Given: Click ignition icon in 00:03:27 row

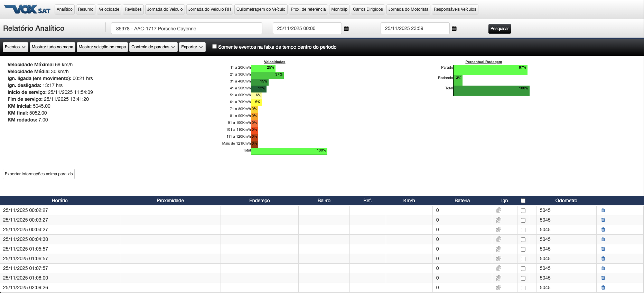Looking at the screenshot, I should pos(498,220).
